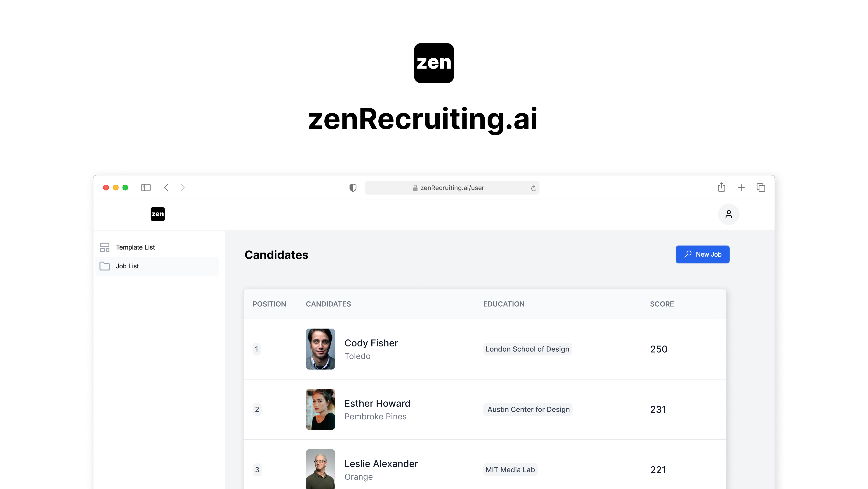Sort by the SCORE column header
868x489 pixels.
(662, 304)
